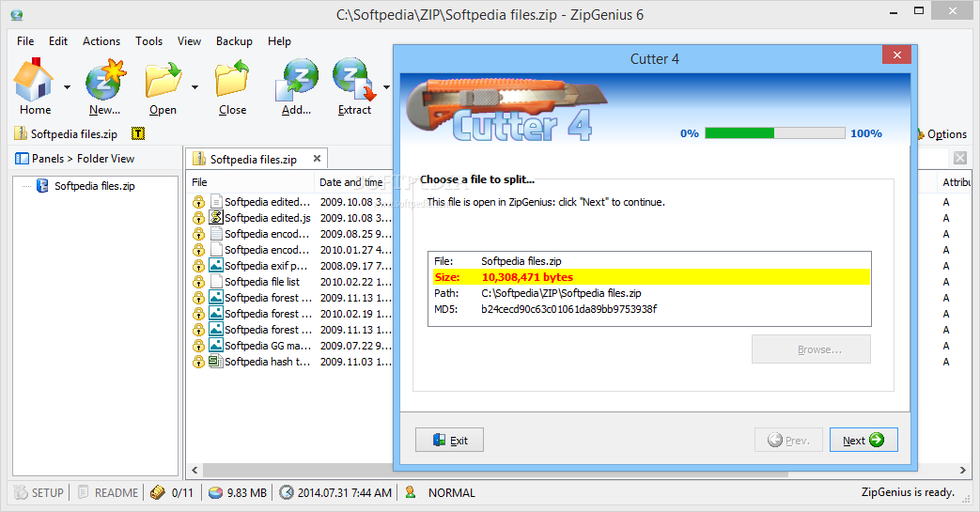Image resolution: width=980 pixels, height=512 pixels.
Task: Open the File menu
Action: pyautogui.click(x=25, y=41)
